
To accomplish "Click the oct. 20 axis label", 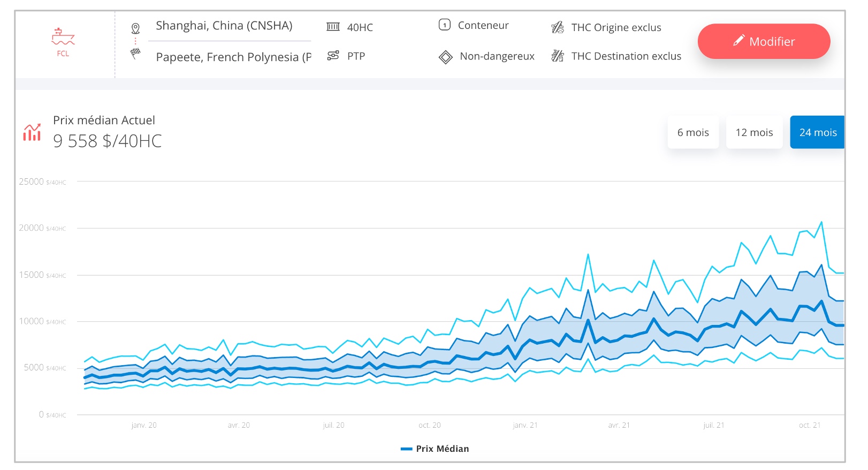I will (x=430, y=425).
